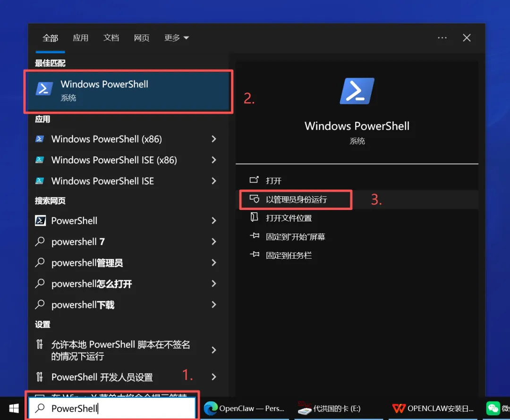The image size is (510, 420).
Task: Click the Windows PowerShell ISE app icon
Action: pyautogui.click(x=40, y=181)
